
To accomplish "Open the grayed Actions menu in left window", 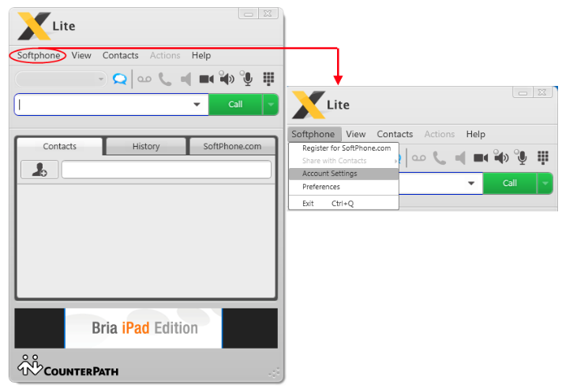I will (165, 55).
